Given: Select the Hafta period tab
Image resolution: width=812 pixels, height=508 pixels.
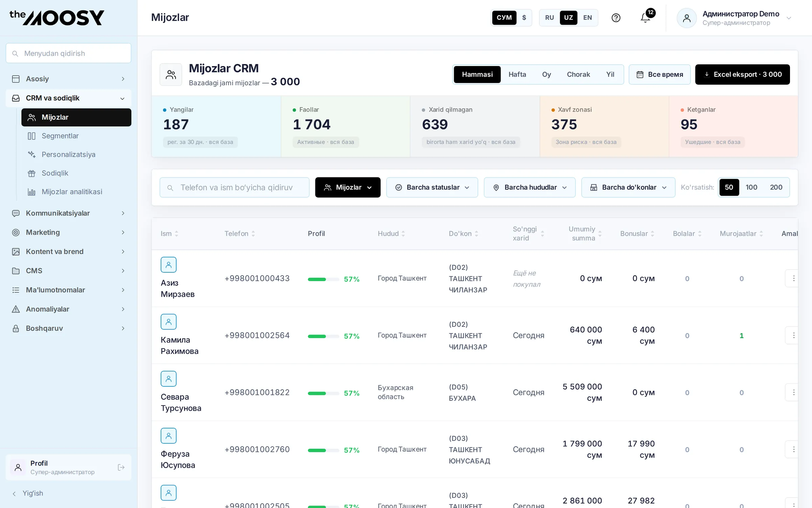Looking at the screenshot, I should 517,75.
